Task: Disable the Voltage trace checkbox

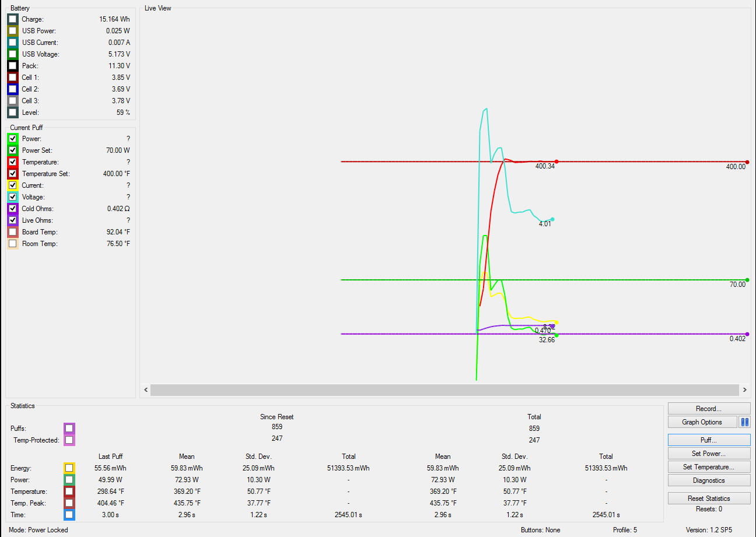Action: coord(13,197)
